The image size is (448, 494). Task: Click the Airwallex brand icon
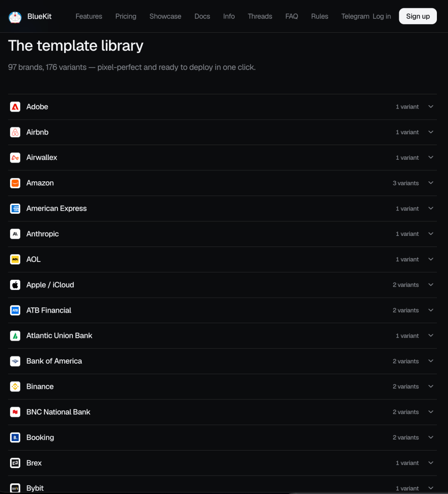coord(15,158)
